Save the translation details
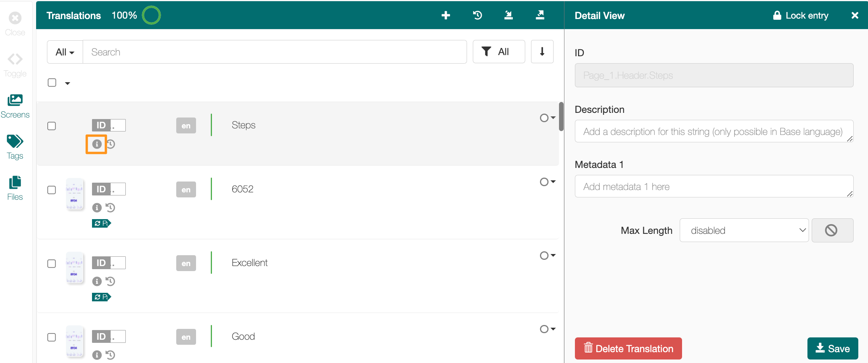The width and height of the screenshot is (868, 363). 833,348
